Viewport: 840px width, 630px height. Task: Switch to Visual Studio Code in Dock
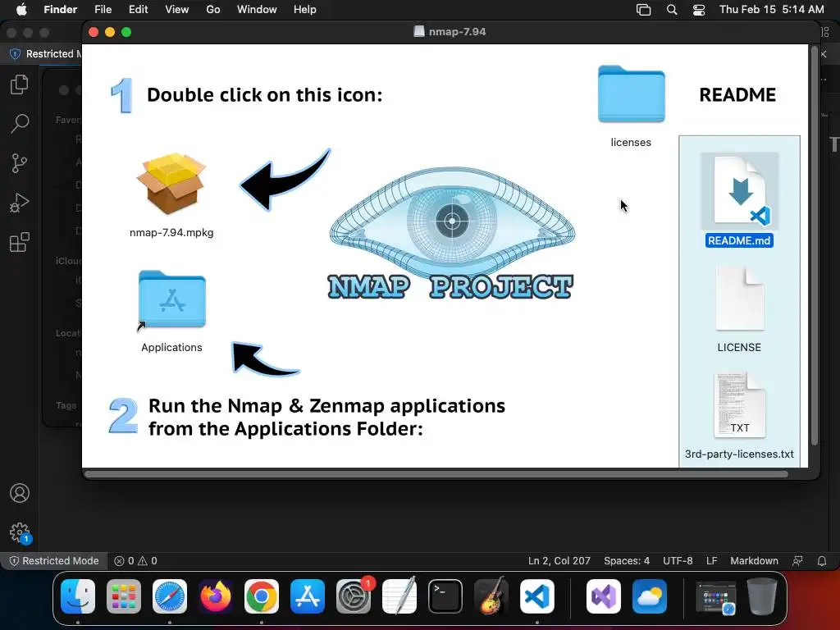(x=536, y=596)
